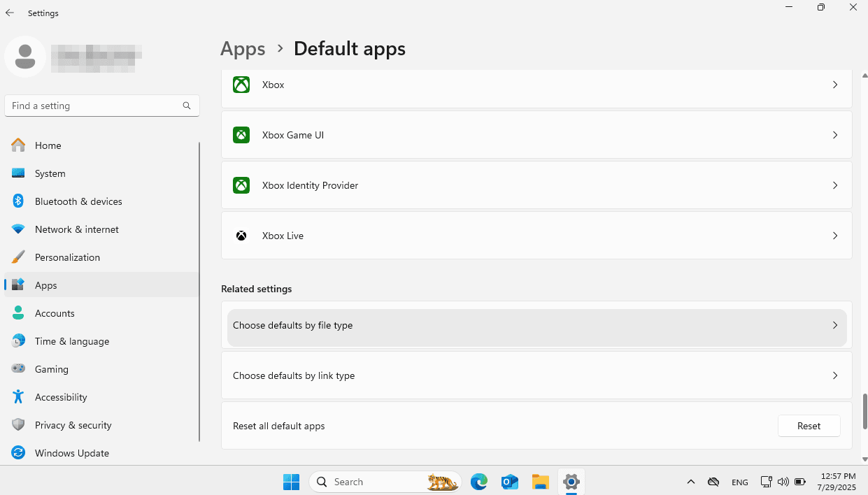
Task: Open Choose defaults by link type chevron
Action: coord(835,375)
